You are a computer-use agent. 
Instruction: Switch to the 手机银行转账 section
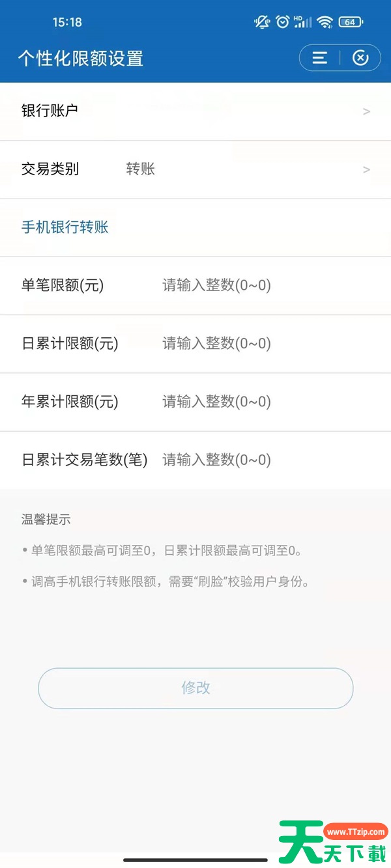tap(65, 227)
